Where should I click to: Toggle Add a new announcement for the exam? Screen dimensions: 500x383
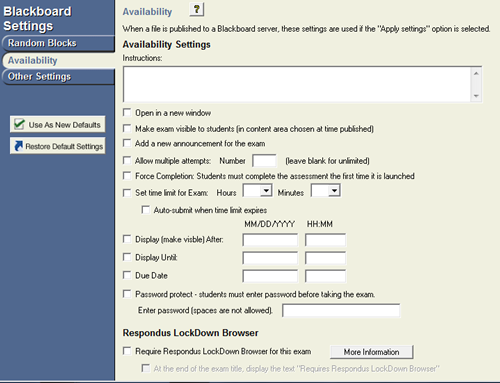[127, 143]
